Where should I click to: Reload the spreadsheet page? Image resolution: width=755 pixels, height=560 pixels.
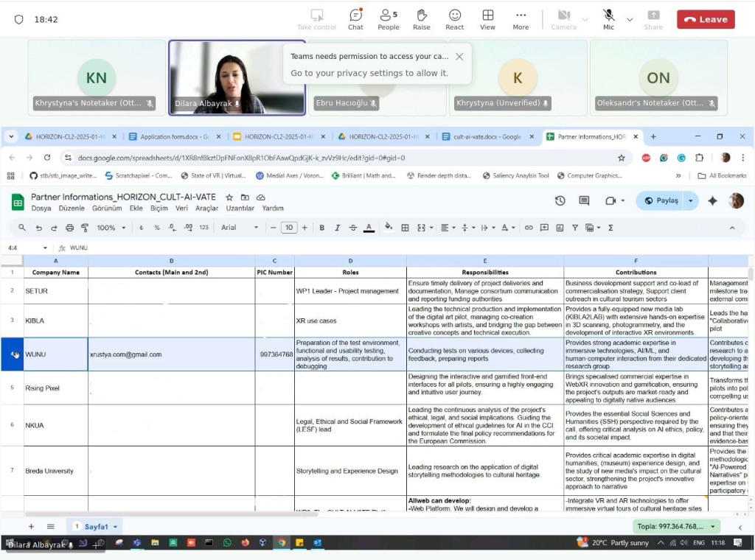[46, 158]
